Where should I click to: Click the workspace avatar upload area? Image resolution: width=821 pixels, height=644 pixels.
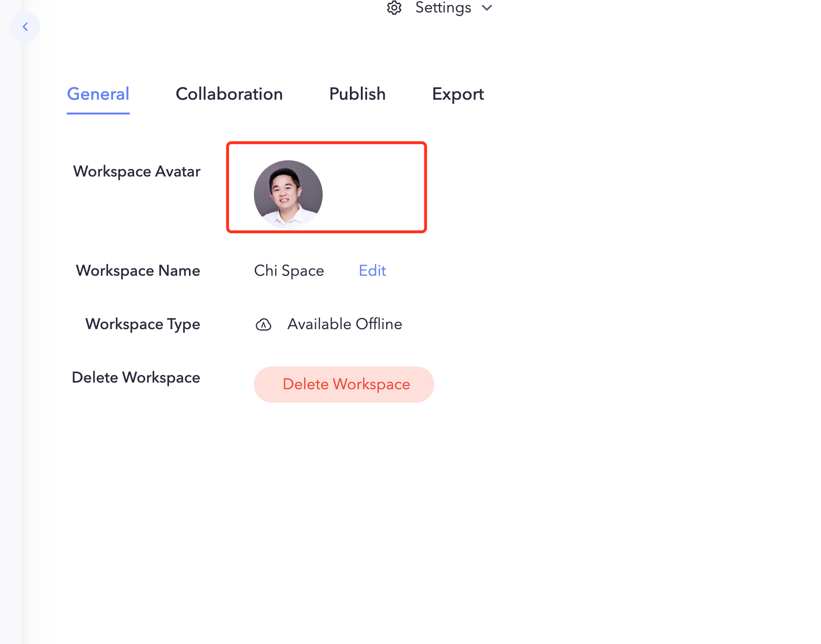[x=326, y=187]
